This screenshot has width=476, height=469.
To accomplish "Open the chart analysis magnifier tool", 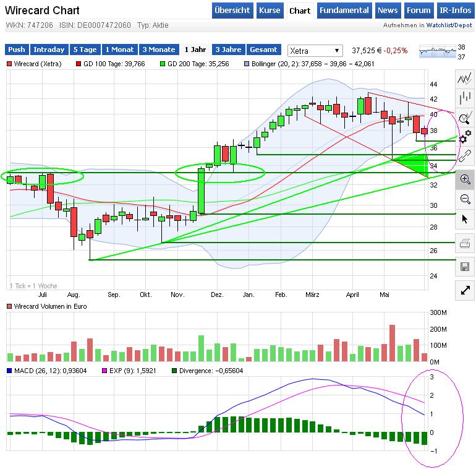I will pos(465,118).
